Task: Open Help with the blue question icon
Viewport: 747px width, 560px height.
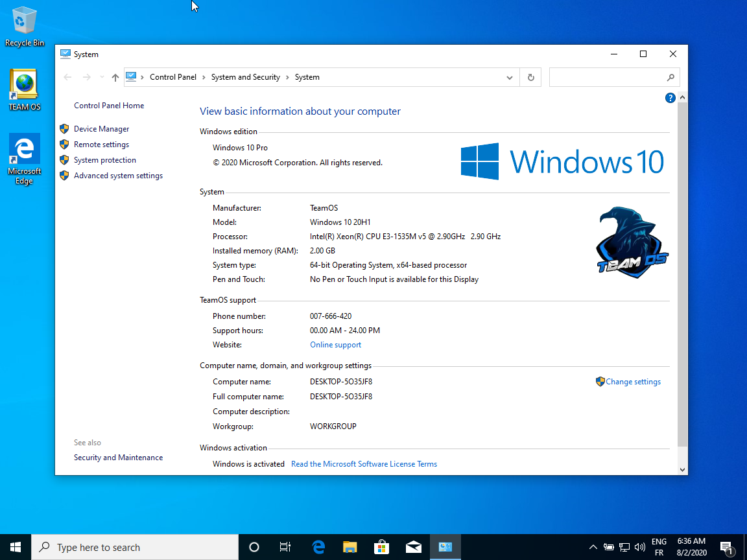Action: point(670,98)
